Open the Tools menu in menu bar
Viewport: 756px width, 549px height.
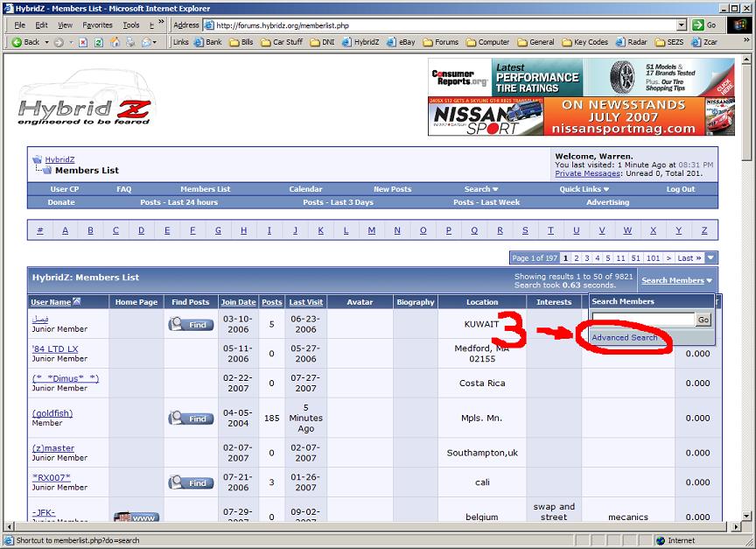pyautogui.click(x=131, y=25)
